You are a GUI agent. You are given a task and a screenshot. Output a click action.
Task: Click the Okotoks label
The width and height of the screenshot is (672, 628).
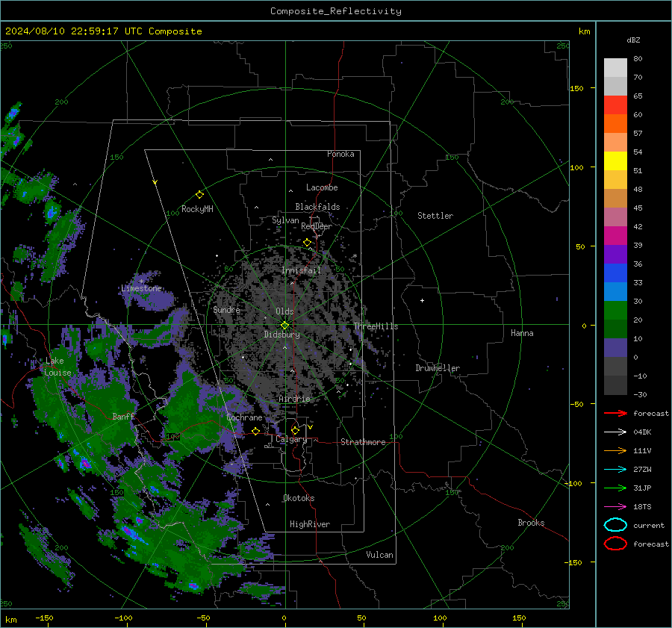[x=299, y=498]
